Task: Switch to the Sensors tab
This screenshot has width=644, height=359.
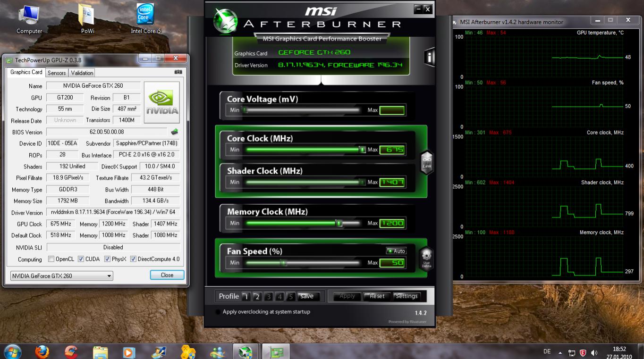Action: tap(57, 73)
